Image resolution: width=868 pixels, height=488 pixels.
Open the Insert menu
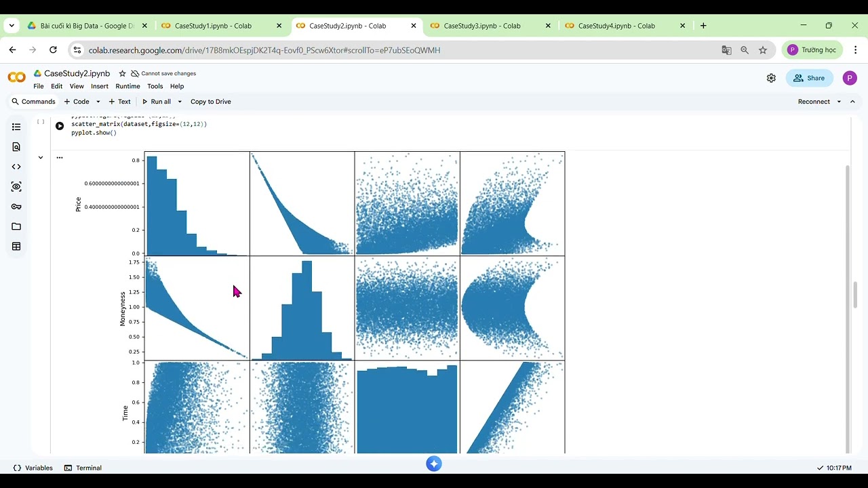(100, 86)
